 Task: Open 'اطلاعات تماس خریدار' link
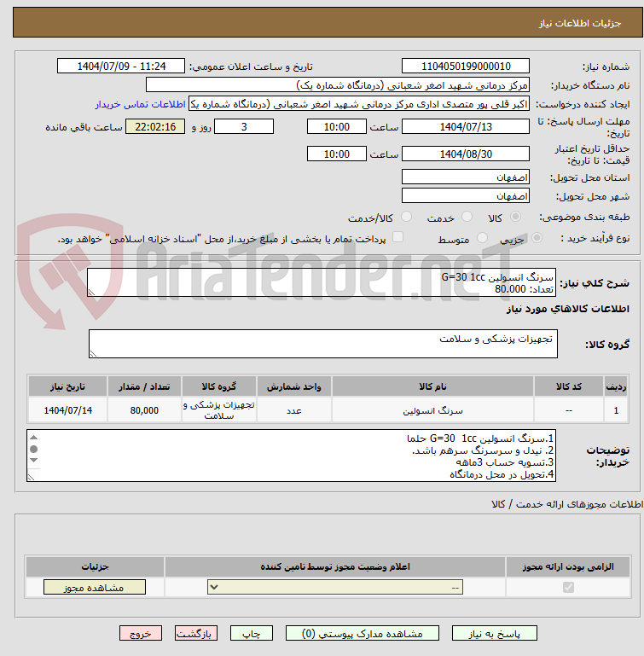point(140,104)
